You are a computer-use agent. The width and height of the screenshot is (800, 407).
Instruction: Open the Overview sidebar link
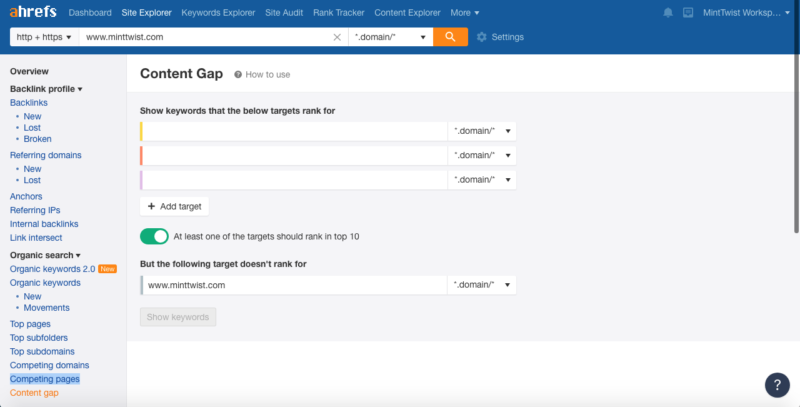[x=29, y=71]
